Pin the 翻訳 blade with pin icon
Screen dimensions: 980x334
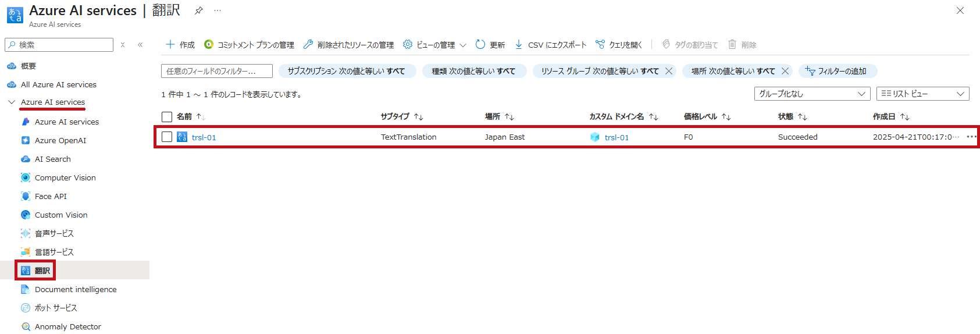coord(199,10)
